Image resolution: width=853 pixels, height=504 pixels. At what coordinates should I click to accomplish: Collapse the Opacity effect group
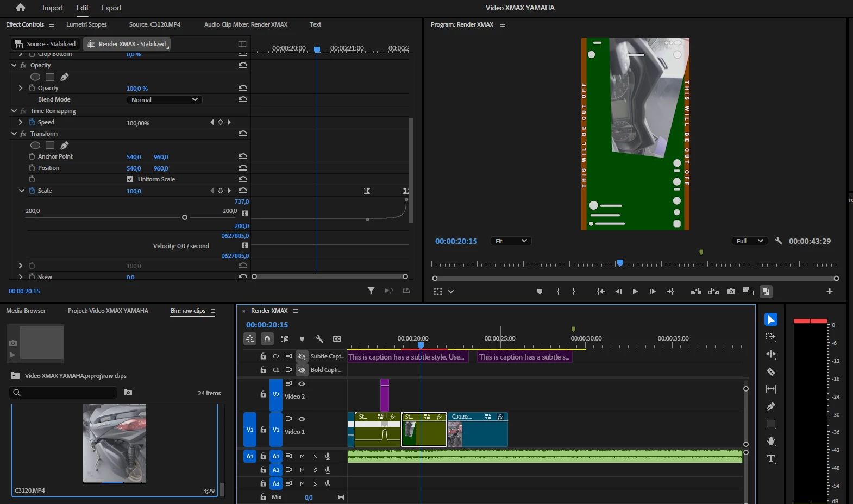(x=14, y=65)
